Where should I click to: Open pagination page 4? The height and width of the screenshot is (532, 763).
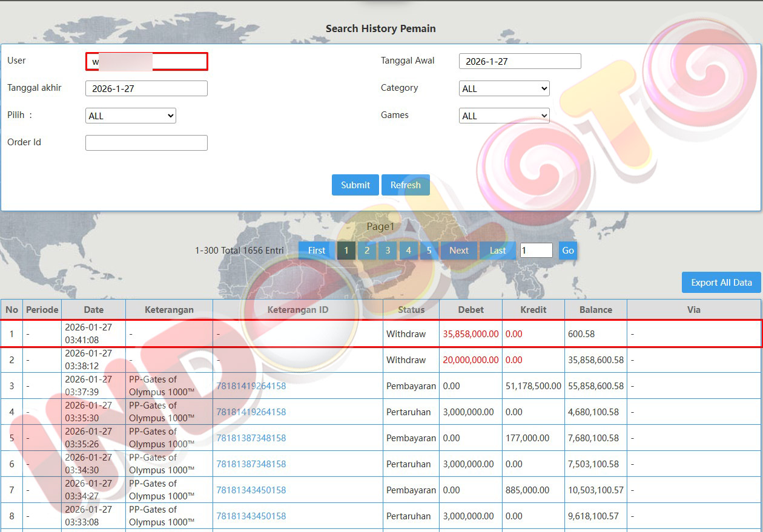tap(408, 251)
